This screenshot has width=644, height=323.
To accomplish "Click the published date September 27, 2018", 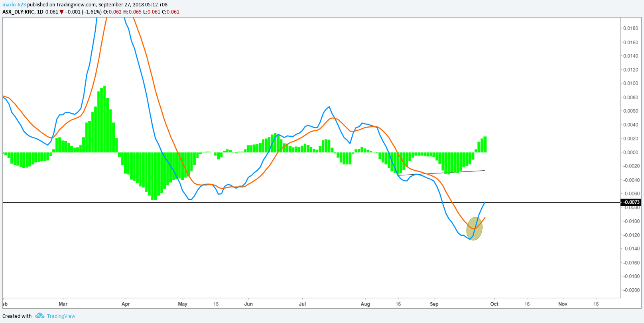I will [x=121, y=5].
